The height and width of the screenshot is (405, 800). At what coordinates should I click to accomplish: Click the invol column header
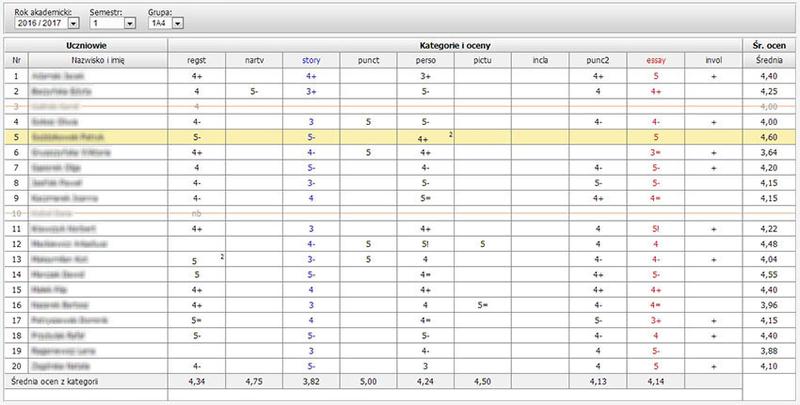coord(713,61)
